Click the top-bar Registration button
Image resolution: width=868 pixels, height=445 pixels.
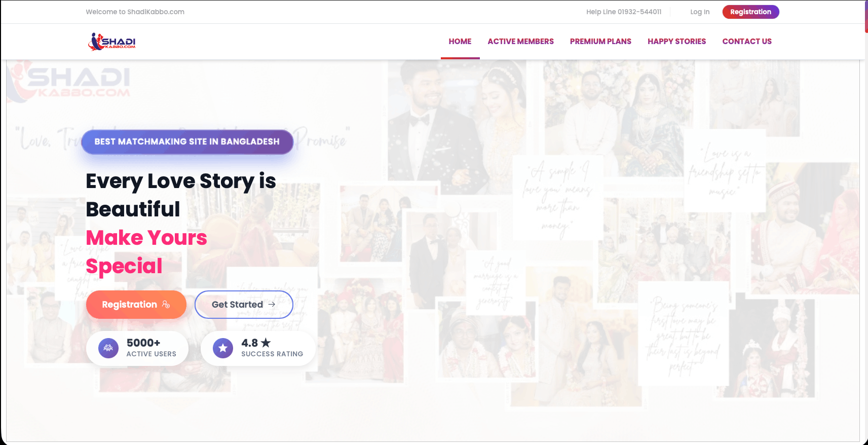click(x=750, y=12)
